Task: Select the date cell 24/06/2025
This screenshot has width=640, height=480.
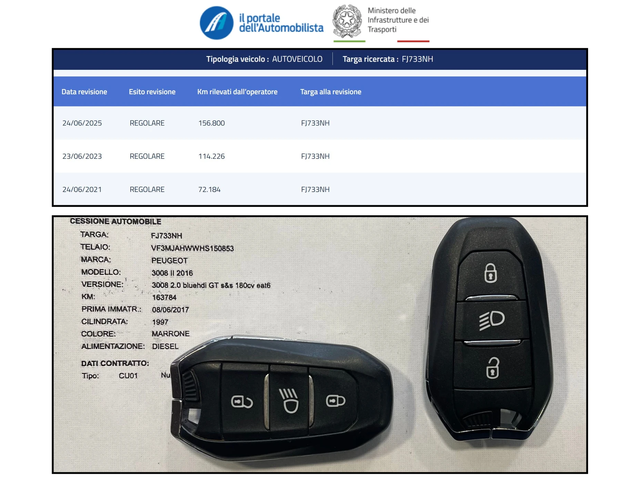Action: pos(82,123)
